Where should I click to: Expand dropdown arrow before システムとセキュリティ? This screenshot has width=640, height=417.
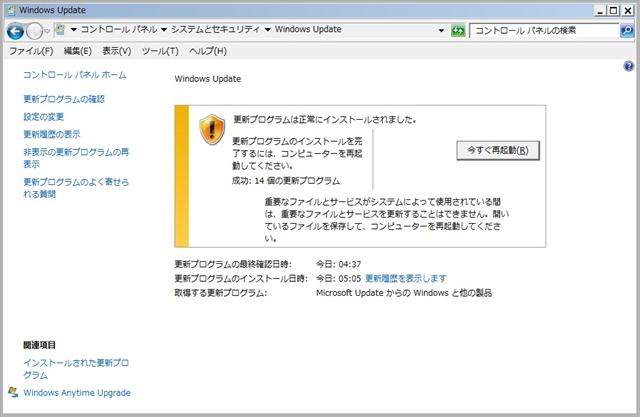coord(164,29)
